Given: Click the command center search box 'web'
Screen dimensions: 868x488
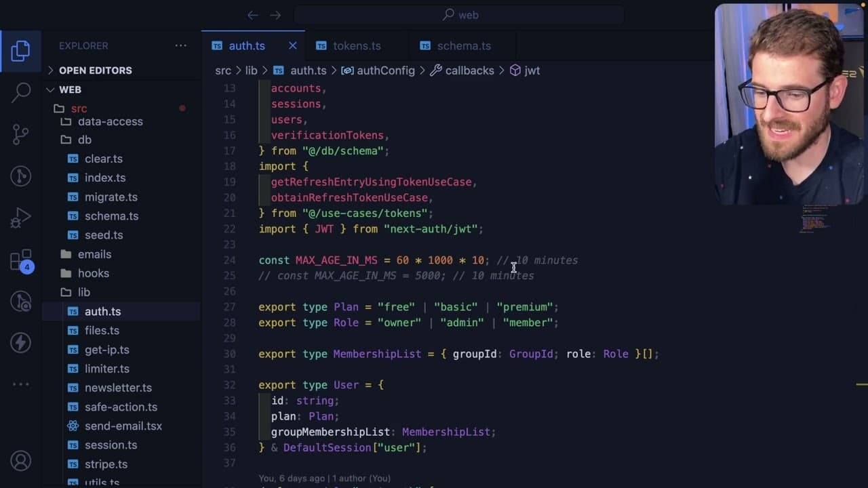Looking at the screenshot, I should (460, 15).
